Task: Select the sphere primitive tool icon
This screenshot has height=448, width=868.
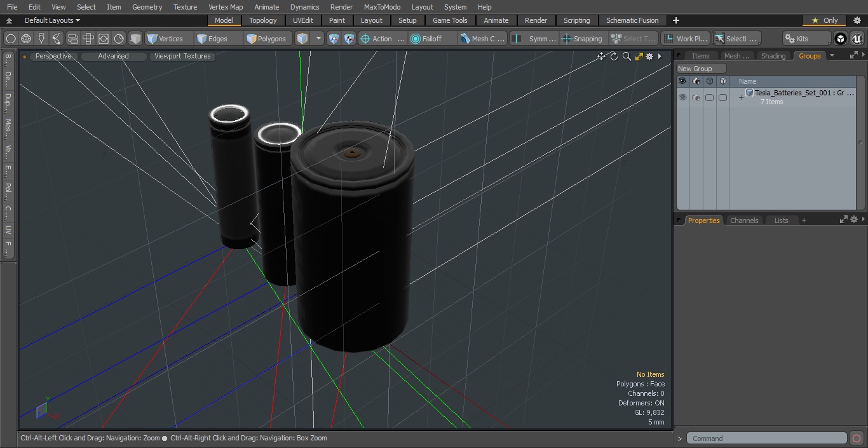Action: [x=10, y=39]
